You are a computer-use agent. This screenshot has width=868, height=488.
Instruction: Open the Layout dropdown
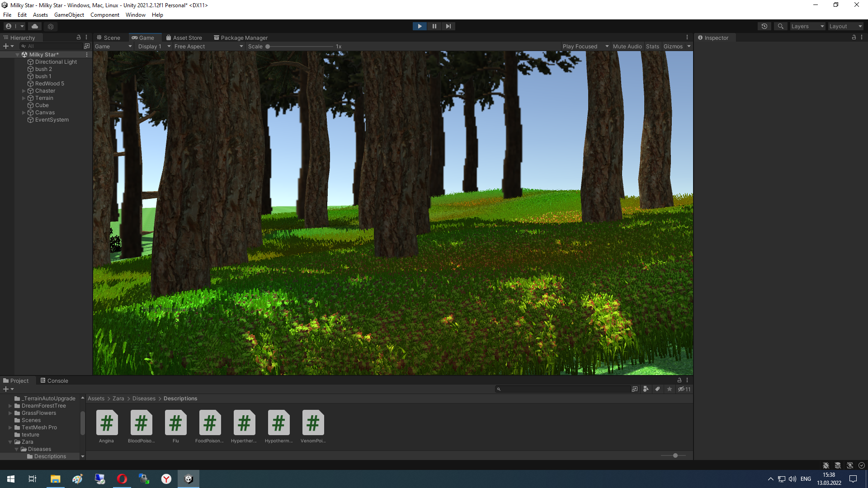coord(845,26)
